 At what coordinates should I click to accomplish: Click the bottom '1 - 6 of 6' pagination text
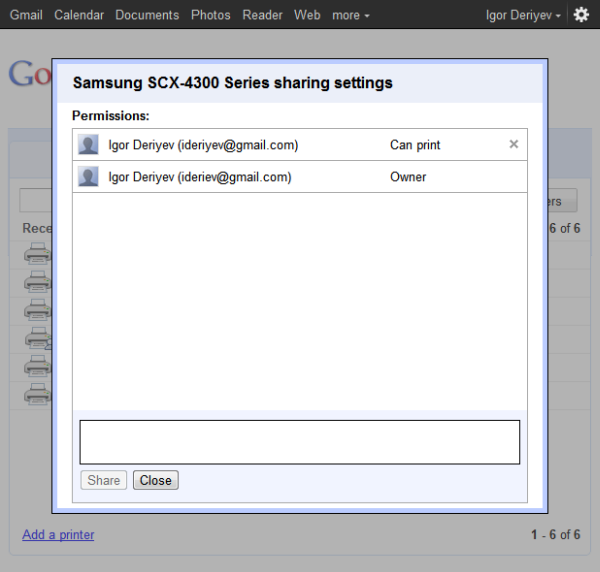(x=556, y=535)
